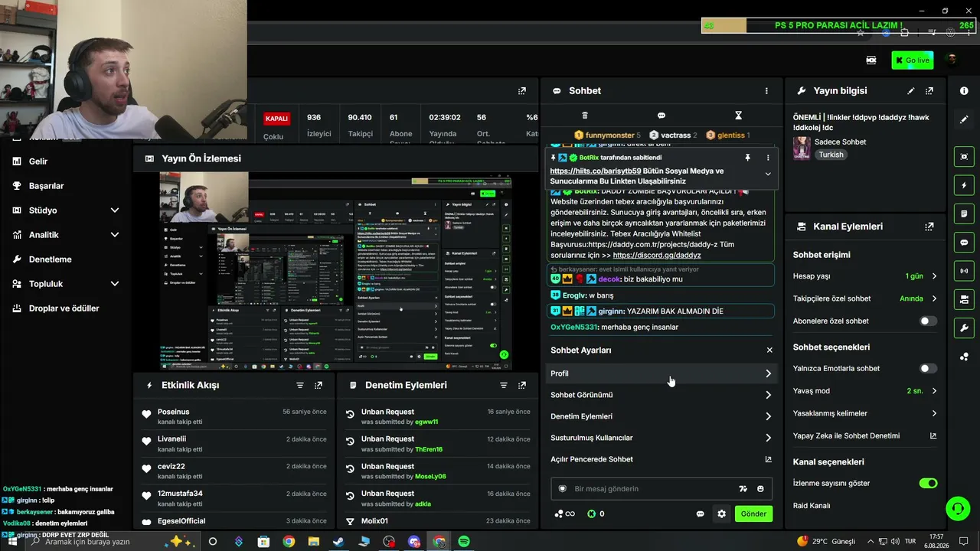Expand the Analitik sidebar section

(x=114, y=235)
